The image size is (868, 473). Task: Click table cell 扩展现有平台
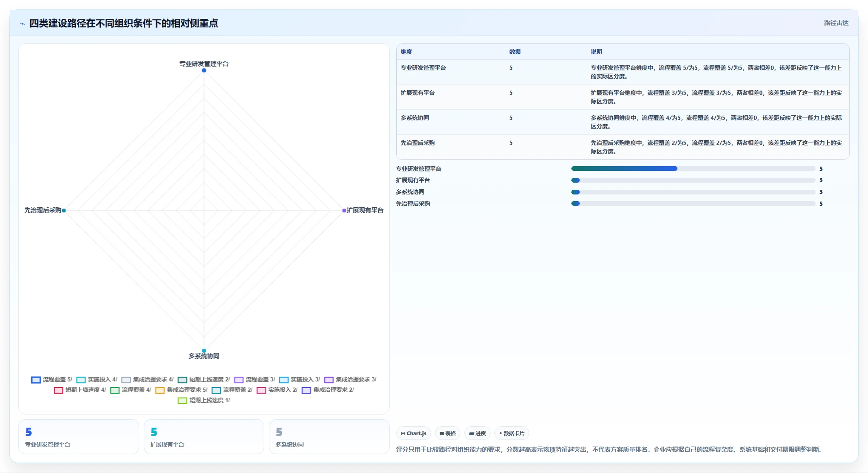tap(417, 93)
